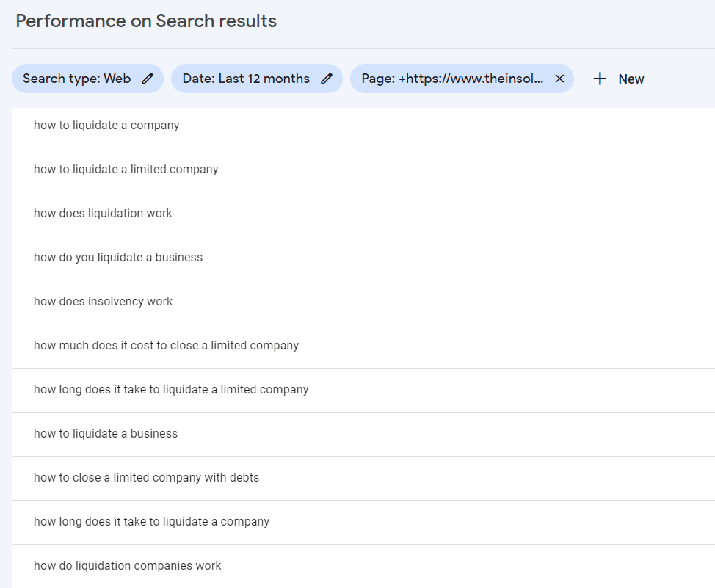This screenshot has width=715, height=588.
Task: Click the pencil icon on Date filter
Action: click(x=327, y=79)
